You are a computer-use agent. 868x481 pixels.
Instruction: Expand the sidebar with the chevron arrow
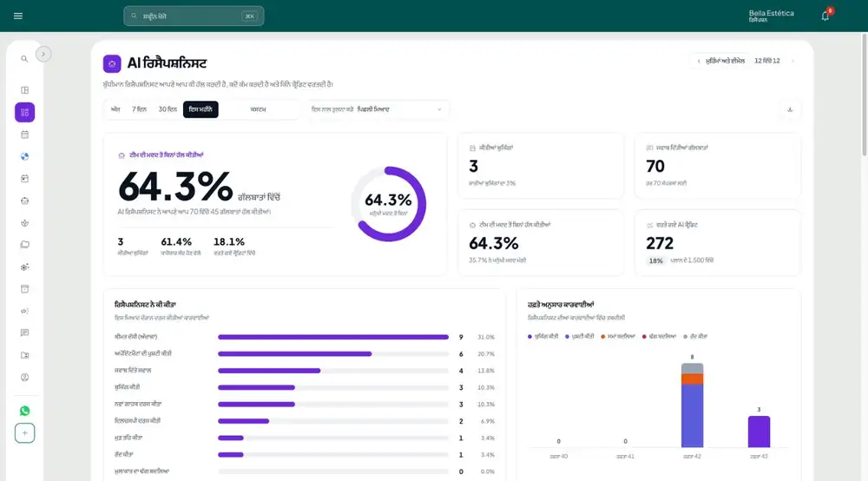[43, 54]
